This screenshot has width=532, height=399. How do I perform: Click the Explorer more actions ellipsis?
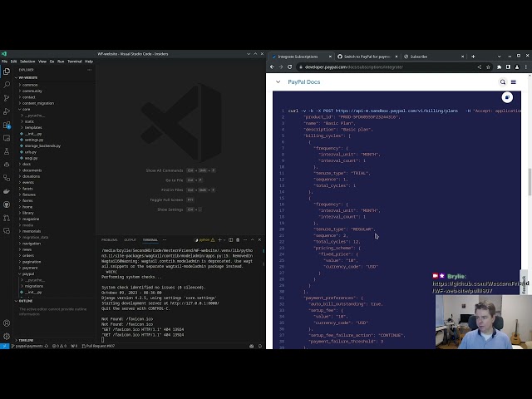(89, 70)
